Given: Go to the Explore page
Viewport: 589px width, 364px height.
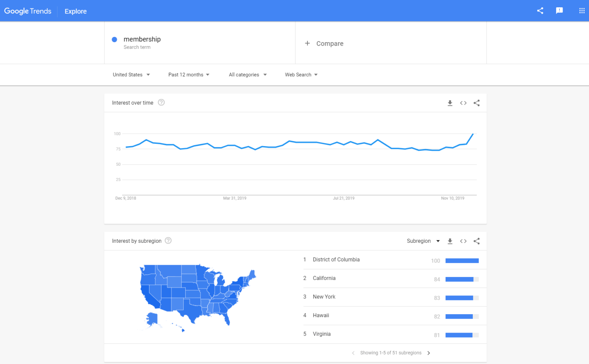Looking at the screenshot, I should click(75, 11).
